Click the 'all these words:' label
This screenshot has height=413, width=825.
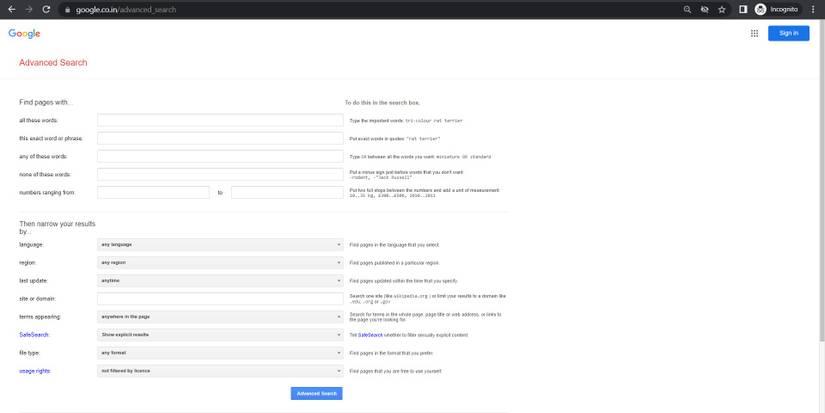[x=38, y=120]
